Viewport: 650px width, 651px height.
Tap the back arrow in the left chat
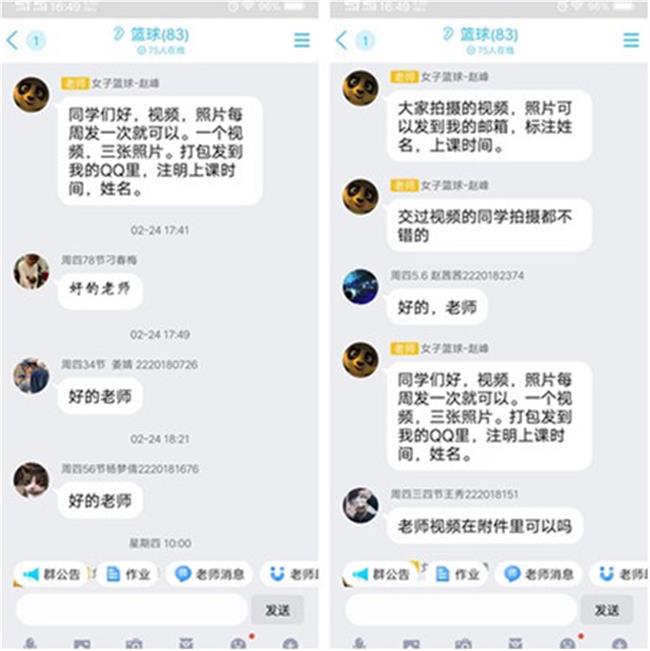pos(12,41)
